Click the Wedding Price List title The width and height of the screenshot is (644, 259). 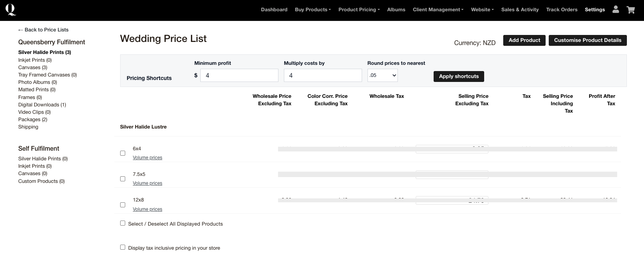point(163,39)
